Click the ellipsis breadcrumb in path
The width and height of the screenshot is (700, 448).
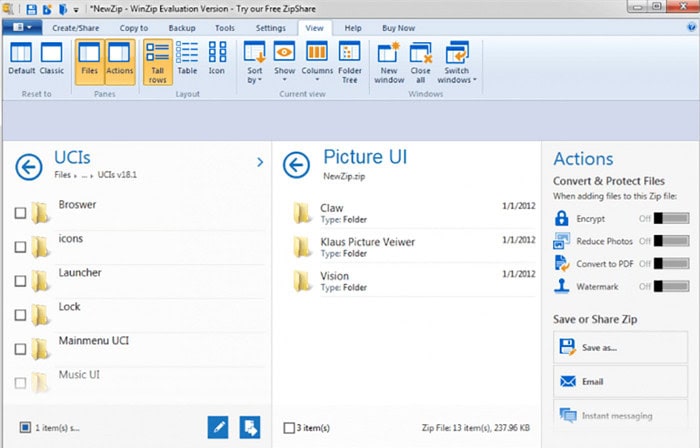[x=84, y=175]
